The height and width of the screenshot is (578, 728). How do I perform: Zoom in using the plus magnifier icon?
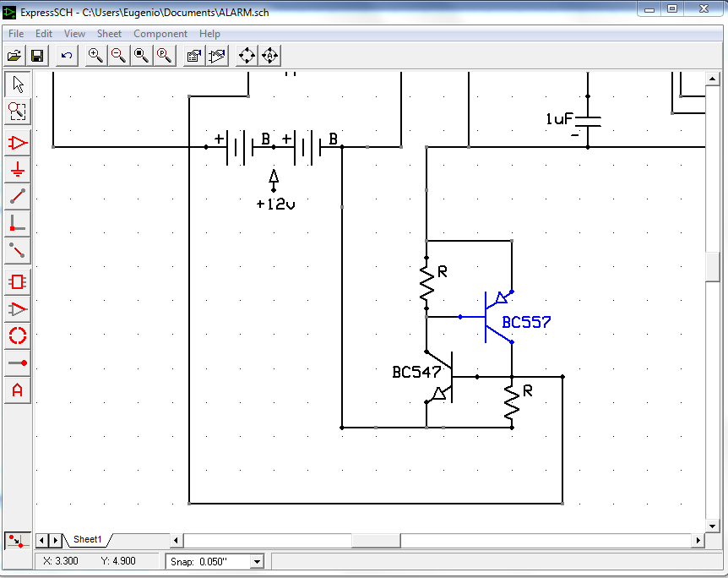96,56
